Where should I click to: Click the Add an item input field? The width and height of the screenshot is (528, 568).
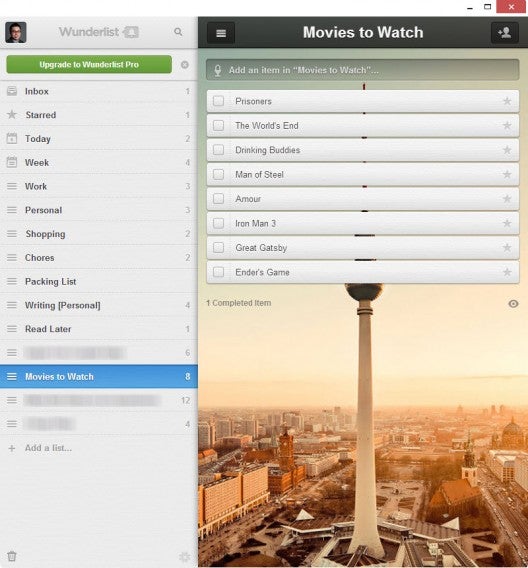[363, 70]
